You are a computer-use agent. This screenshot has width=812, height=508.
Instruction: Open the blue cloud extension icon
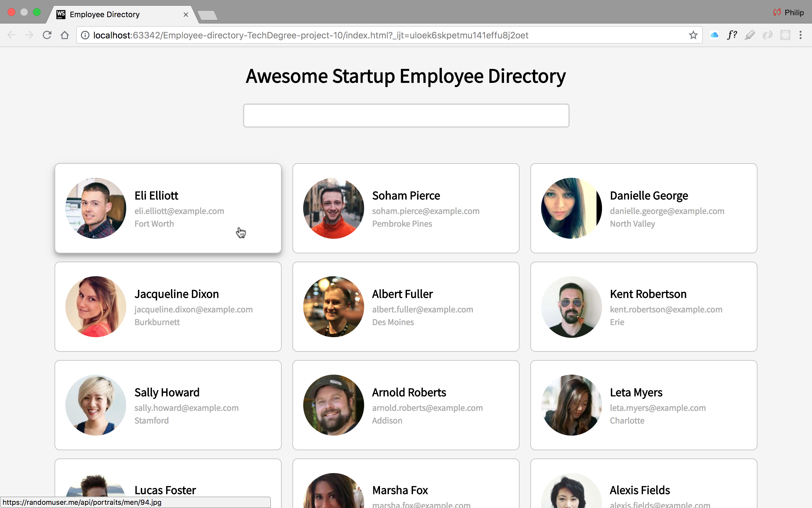(x=714, y=35)
